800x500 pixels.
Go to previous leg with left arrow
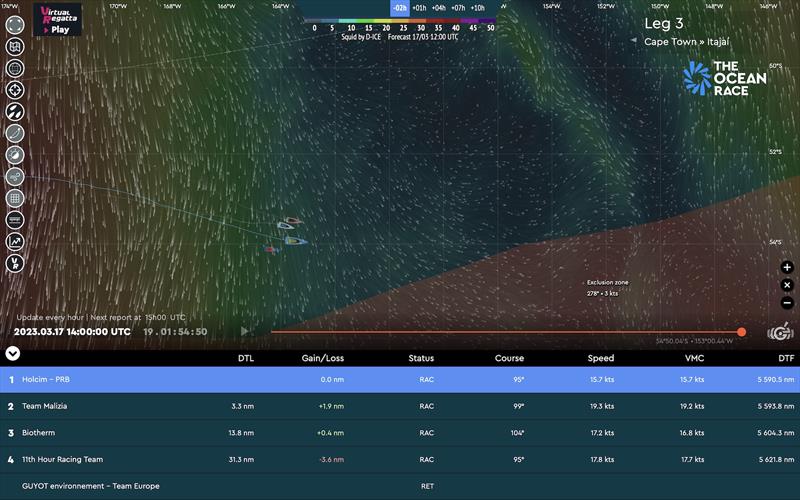(x=633, y=40)
